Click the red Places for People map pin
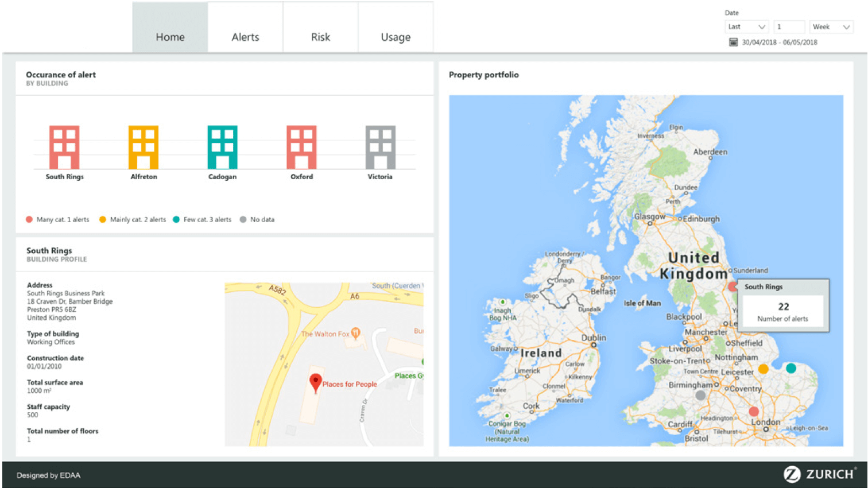This screenshot has height=488, width=868. click(x=315, y=382)
